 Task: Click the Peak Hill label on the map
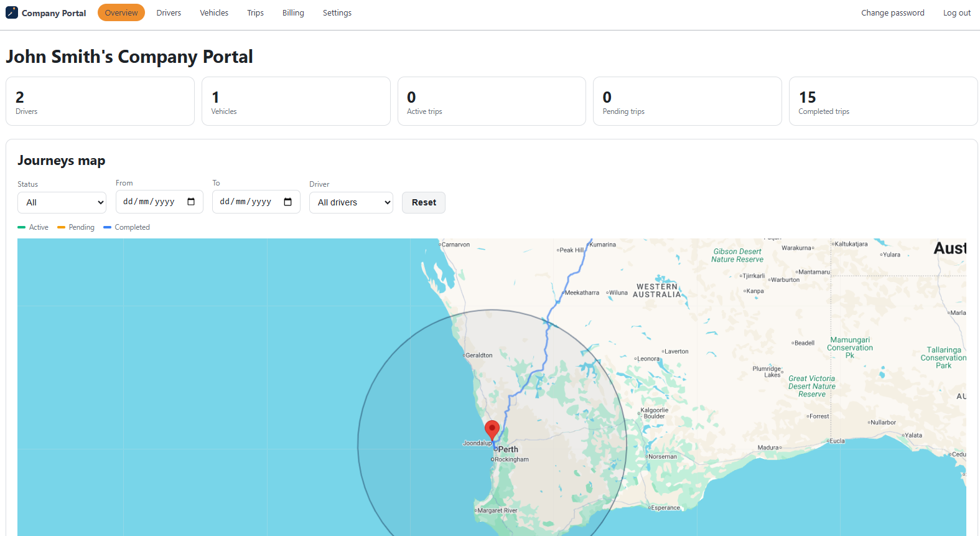(571, 250)
